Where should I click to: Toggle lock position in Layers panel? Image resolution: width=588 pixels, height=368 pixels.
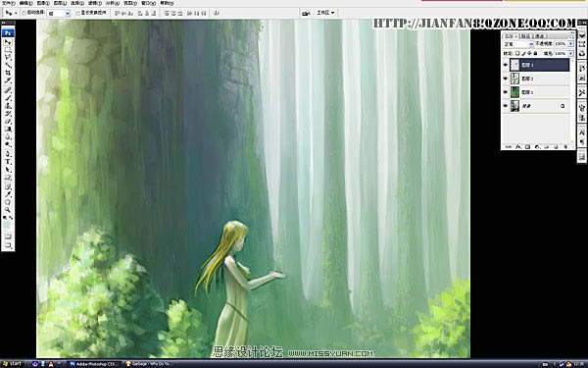tap(529, 53)
